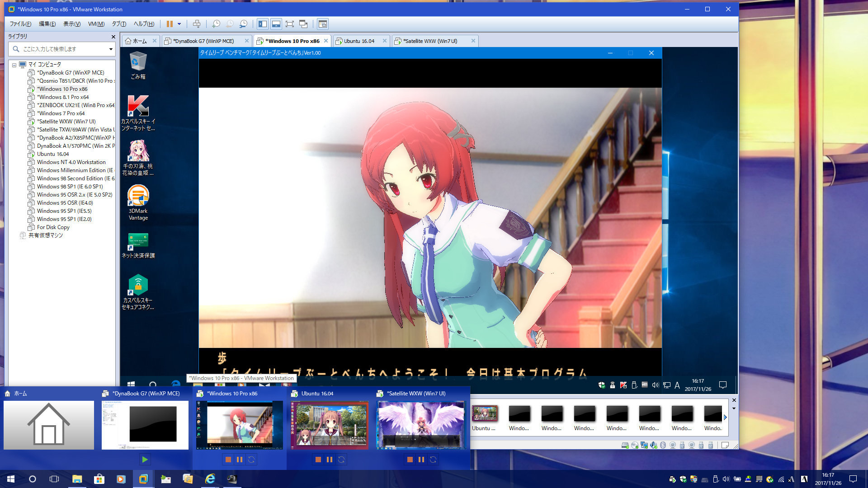Click the hard disk device status icon
868x488 pixels.
point(625,446)
